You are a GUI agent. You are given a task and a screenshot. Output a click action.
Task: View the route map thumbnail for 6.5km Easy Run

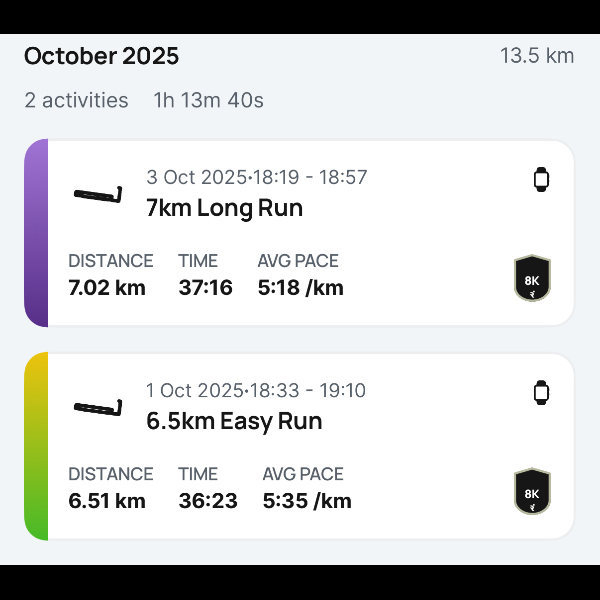tap(98, 406)
